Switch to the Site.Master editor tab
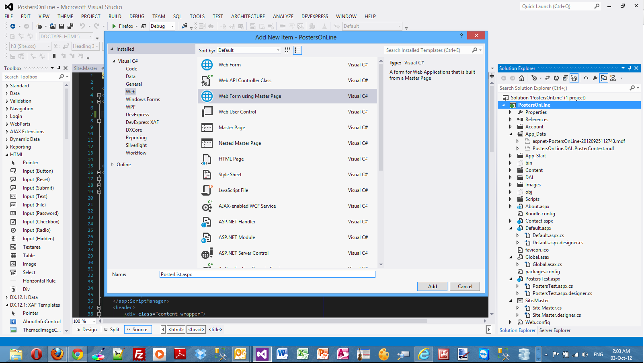Viewport: 644px width, 363px height. pos(86,68)
